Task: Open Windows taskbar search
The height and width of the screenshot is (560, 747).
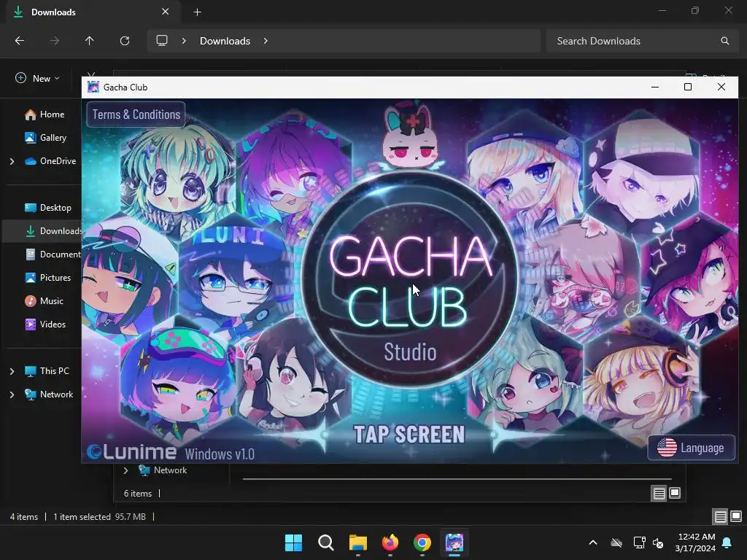Action: click(x=326, y=542)
